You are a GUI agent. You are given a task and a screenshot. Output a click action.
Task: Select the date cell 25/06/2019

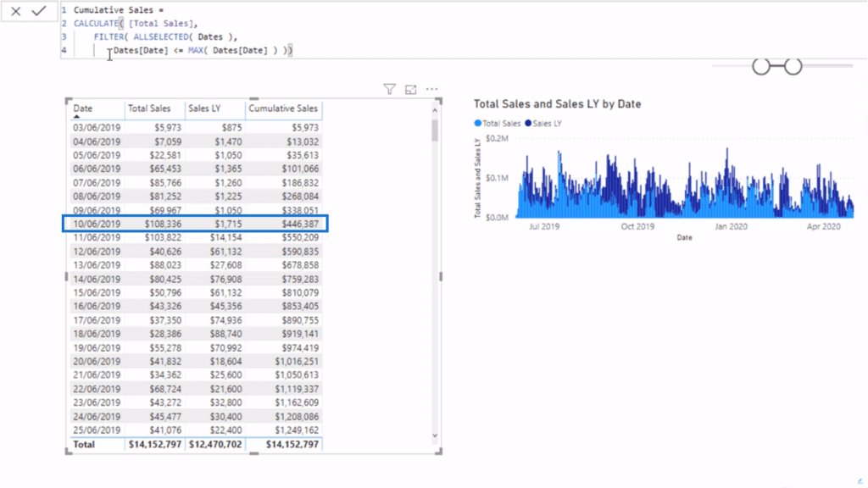click(97, 430)
